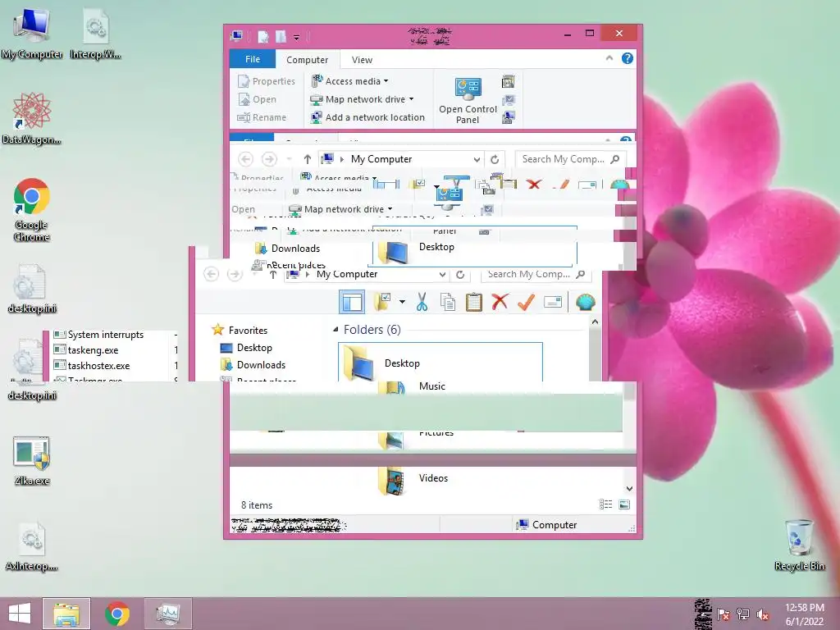Image resolution: width=840 pixels, height=630 pixels.
Task: Click the file list scroll-up arrow
Action: click(x=595, y=322)
